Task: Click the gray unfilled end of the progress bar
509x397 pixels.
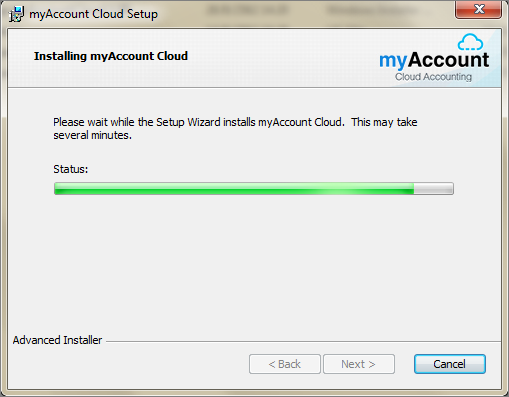Action: [433, 189]
